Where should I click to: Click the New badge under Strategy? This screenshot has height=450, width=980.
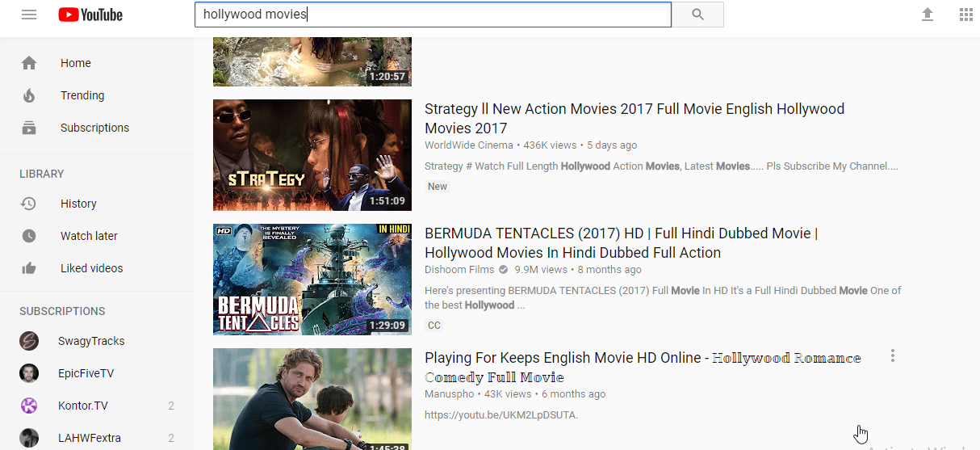(438, 187)
